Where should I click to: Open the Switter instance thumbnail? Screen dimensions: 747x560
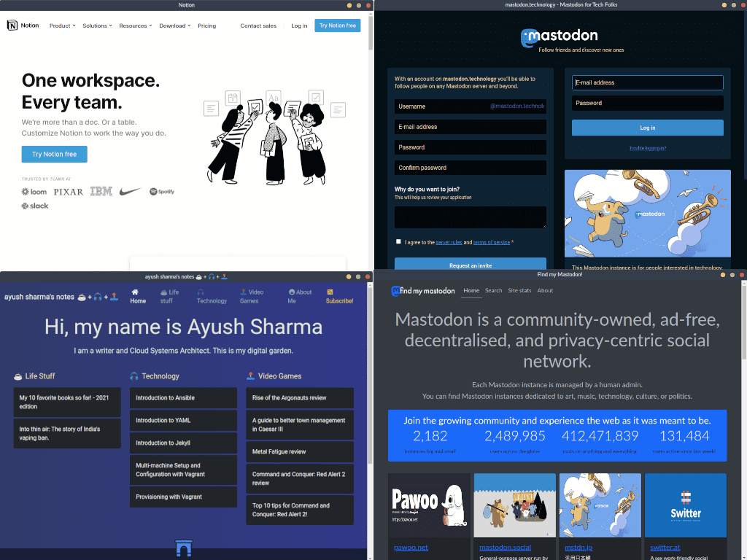click(x=686, y=505)
